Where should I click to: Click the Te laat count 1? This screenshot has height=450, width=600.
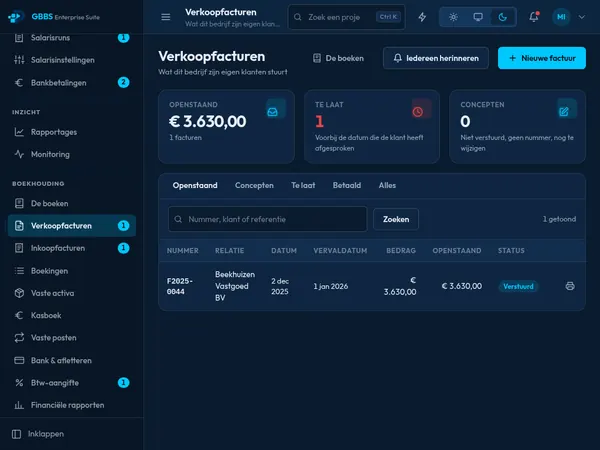(x=320, y=122)
